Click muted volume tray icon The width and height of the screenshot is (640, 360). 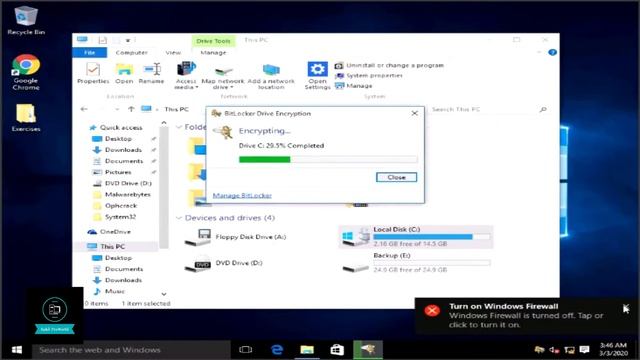pos(554,350)
